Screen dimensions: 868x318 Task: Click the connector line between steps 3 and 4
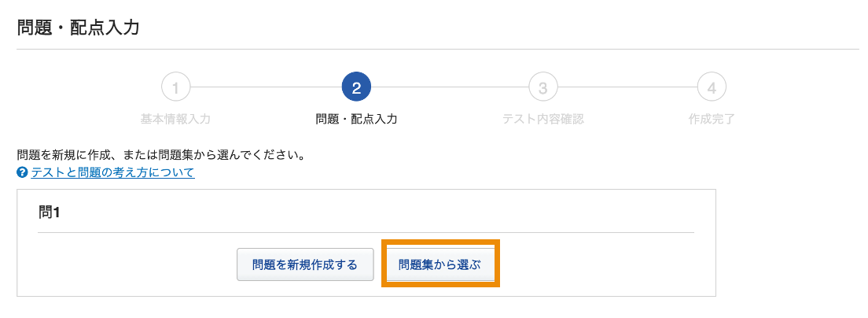pos(627,87)
